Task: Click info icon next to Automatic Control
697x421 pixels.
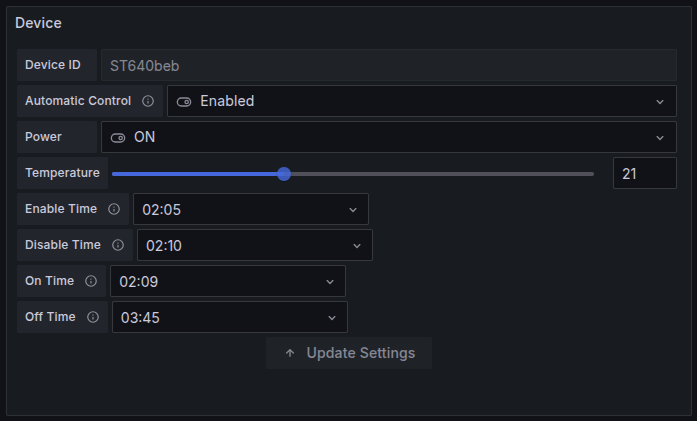Action: 148,101
